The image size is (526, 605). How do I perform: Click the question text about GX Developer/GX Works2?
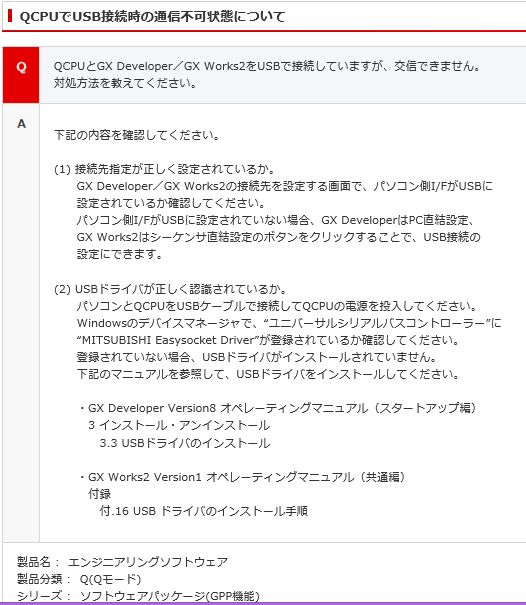tap(267, 74)
